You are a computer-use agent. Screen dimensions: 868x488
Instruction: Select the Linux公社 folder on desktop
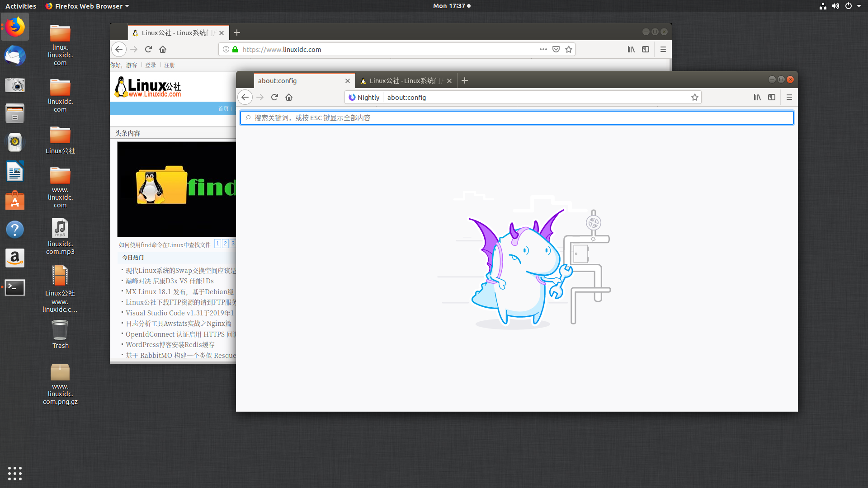(x=60, y=140)
